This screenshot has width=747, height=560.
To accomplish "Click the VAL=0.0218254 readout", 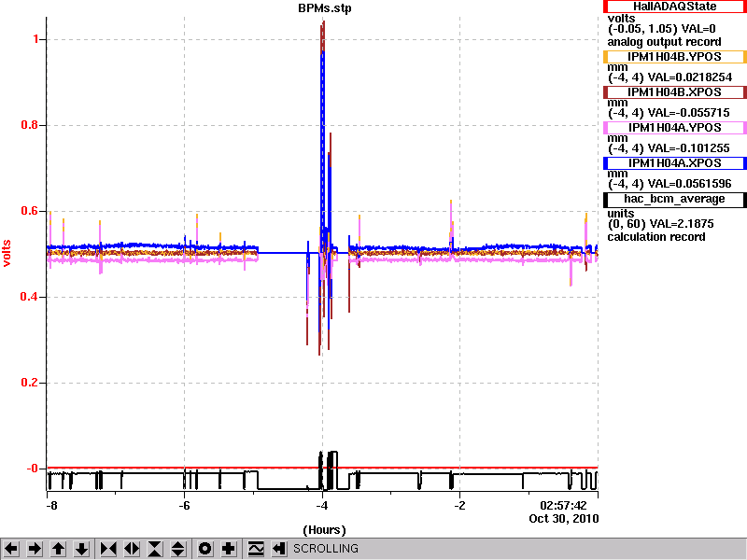I will point(689,77).
